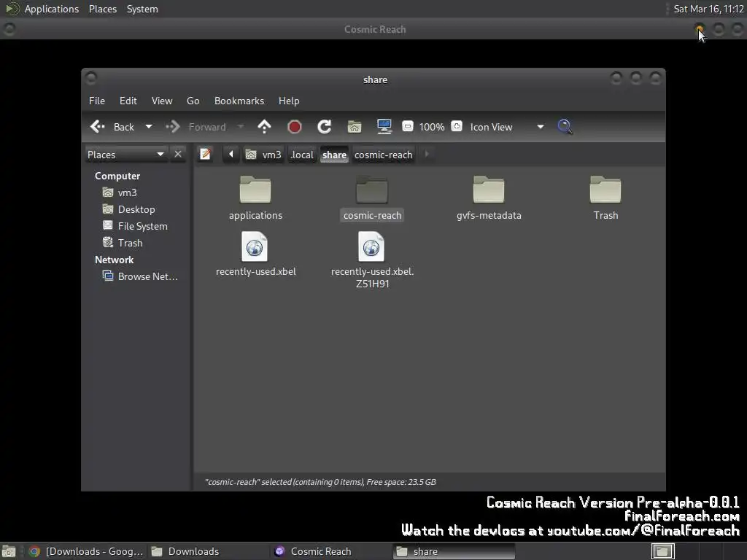The width and height of the screenshot is (747, 560).
Task: Open the Back history dropdown arrow
Action: click(x=149, y=127)
